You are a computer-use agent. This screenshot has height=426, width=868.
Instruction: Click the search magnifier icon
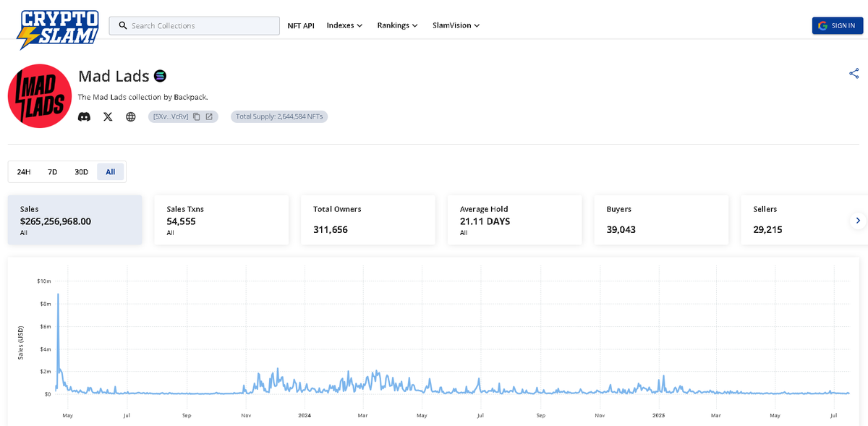123,25
